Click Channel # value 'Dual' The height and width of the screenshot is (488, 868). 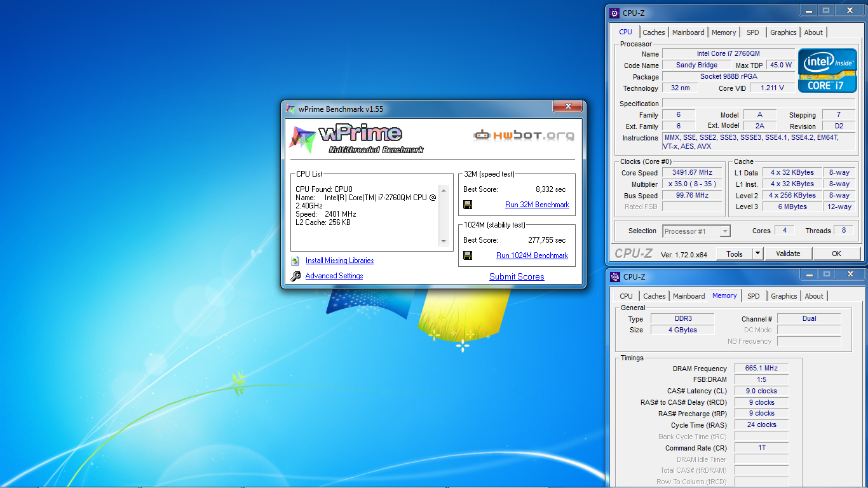[809, 319]
